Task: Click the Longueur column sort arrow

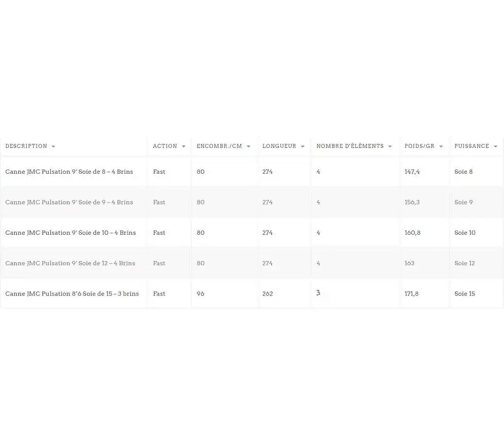Action: 302,146
